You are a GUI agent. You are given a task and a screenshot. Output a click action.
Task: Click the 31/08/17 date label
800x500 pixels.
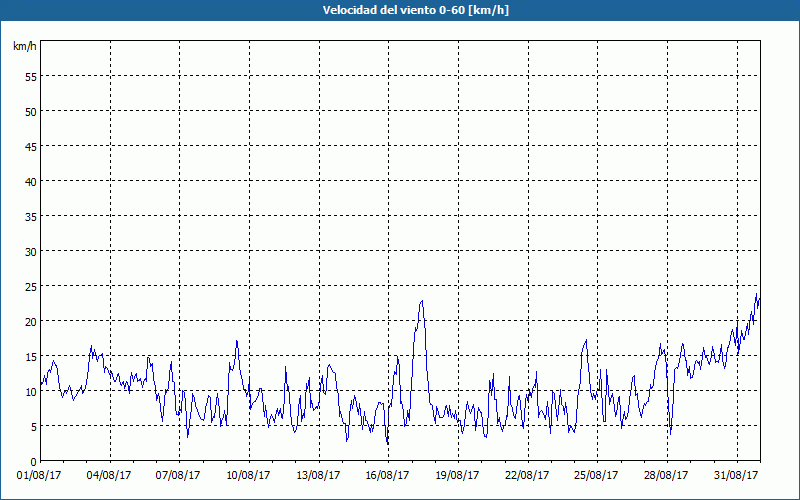pos(736,476)
